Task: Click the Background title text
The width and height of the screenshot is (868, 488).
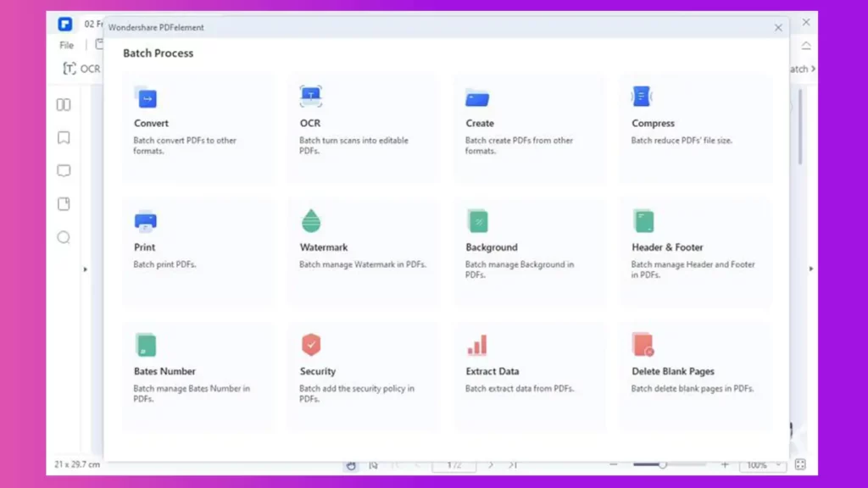Action: tap(492, 247)
